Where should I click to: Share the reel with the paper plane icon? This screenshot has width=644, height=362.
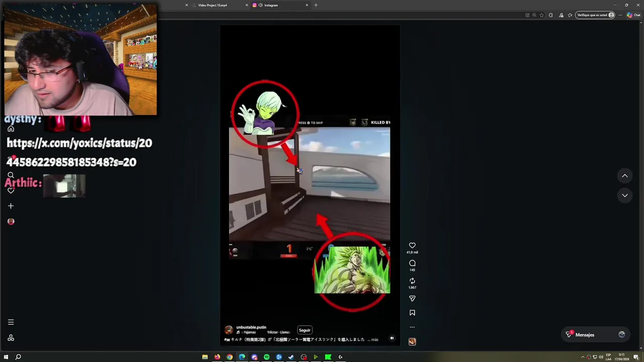pyautogui.click(x=412, y=299)
